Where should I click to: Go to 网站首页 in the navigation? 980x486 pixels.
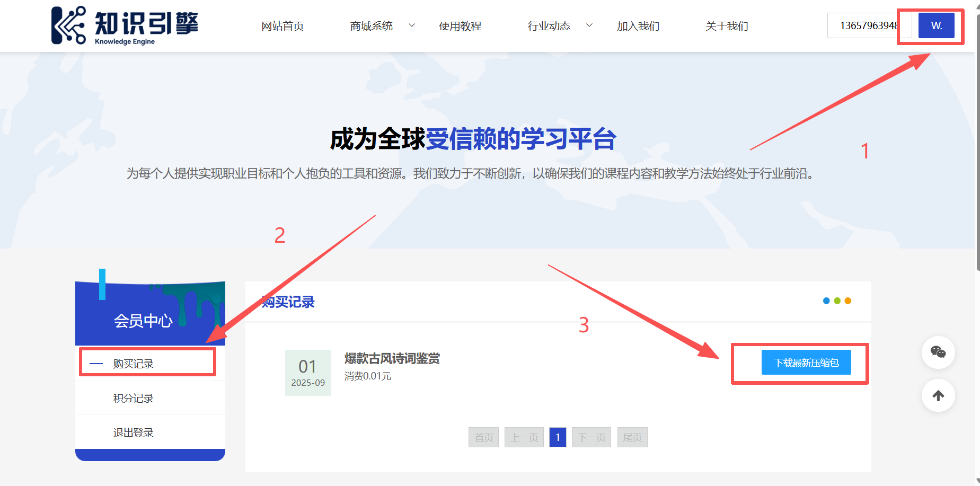click(282, 26)
